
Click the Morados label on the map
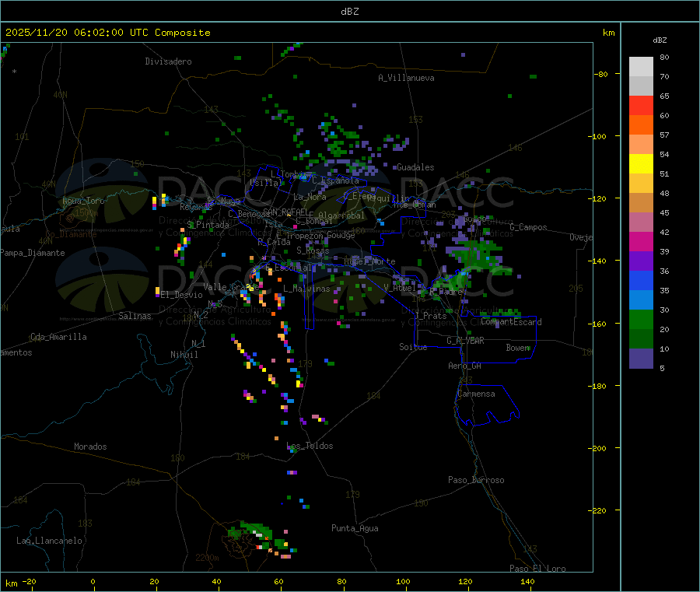(x=90, y=447)
